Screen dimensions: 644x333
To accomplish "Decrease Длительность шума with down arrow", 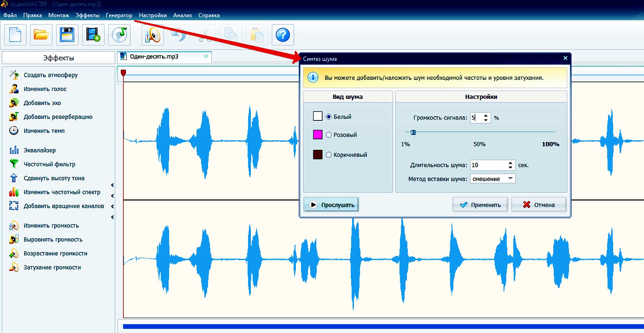I will tap(511, 167).
